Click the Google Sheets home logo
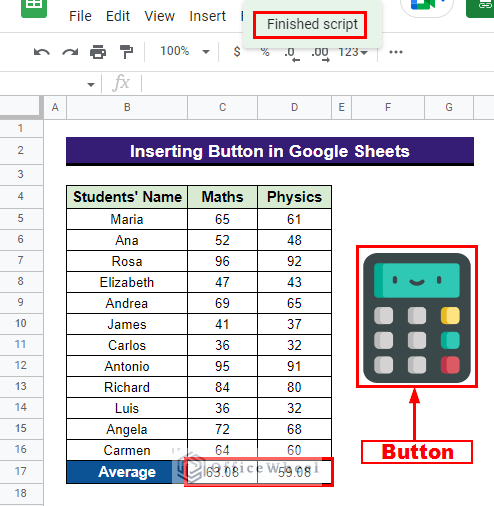This screenshot has height=506, width=494. point(34,7)
